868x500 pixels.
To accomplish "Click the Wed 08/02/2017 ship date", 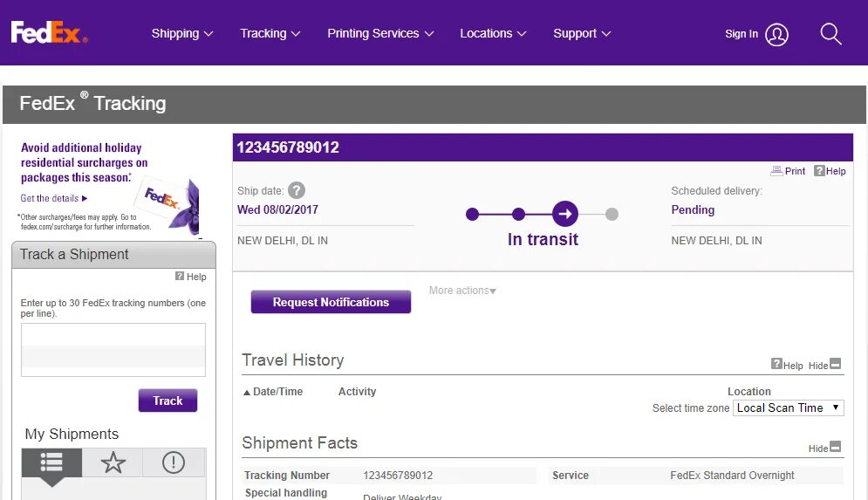I will pyautogui.click(x=278, y=209).
